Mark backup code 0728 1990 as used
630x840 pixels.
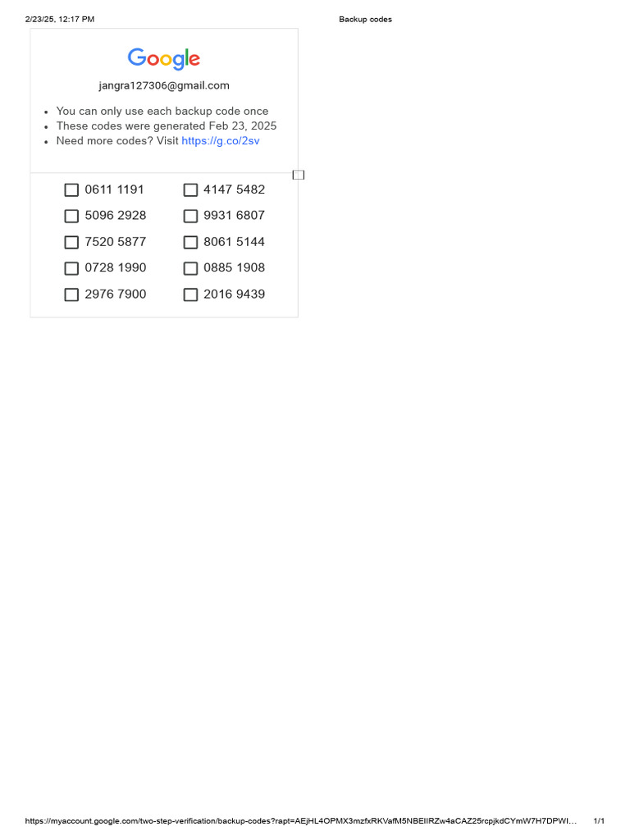[71, 268]
